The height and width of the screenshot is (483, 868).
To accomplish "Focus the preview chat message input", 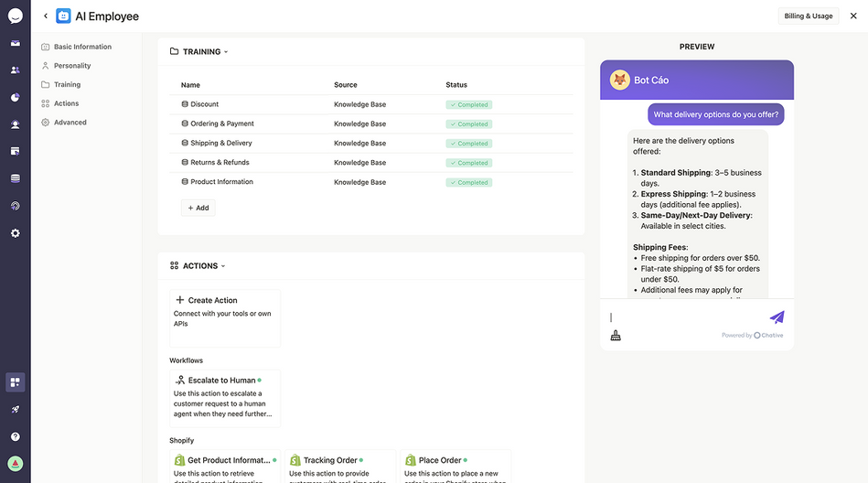I will pyautogui.click(x=686, y=317).
